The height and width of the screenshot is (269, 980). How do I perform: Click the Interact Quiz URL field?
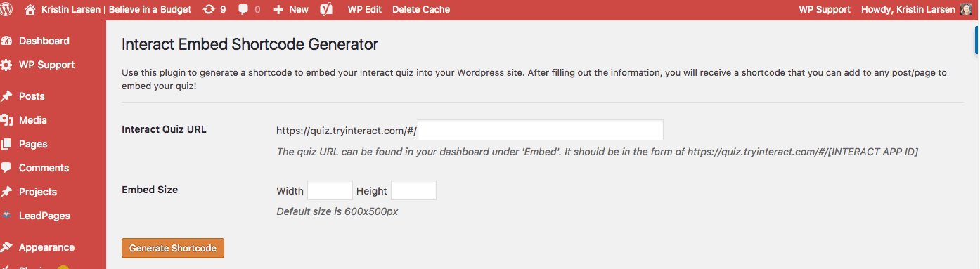click(x=541, y=130)
